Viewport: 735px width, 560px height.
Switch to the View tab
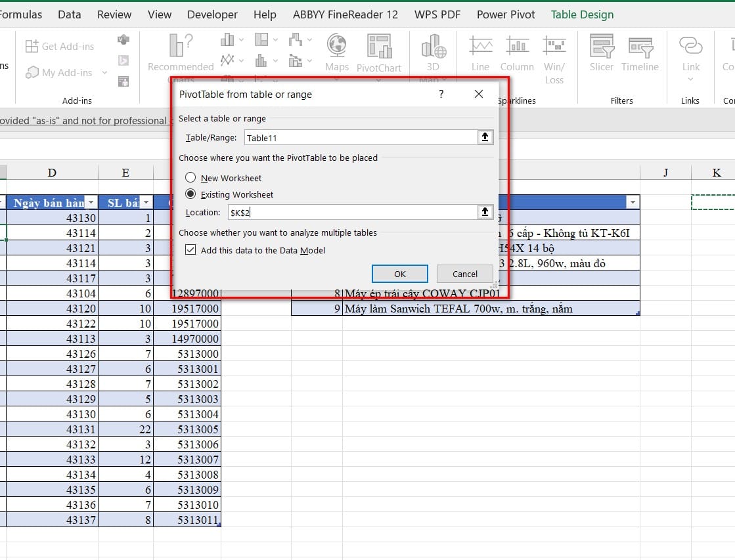(160, 14)
